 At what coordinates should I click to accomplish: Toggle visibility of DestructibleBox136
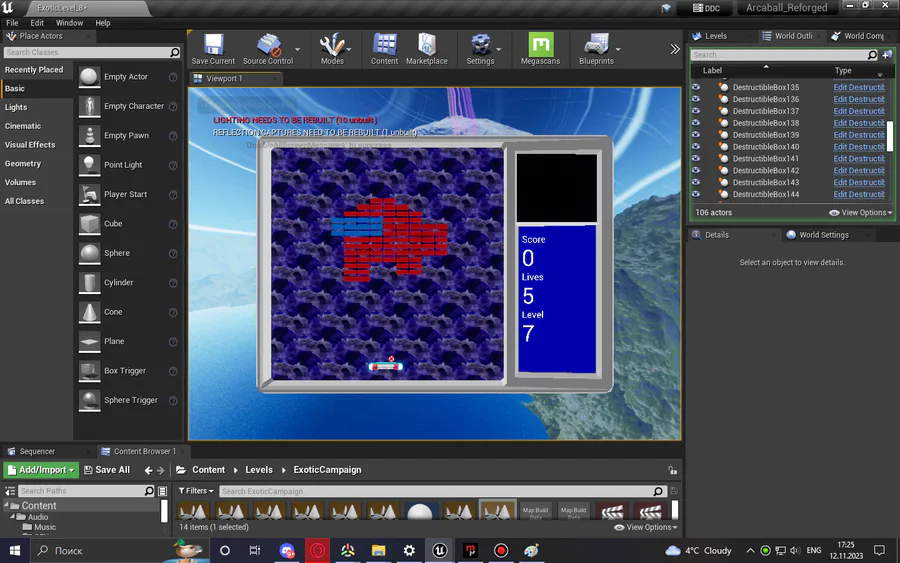coord(696,99)
